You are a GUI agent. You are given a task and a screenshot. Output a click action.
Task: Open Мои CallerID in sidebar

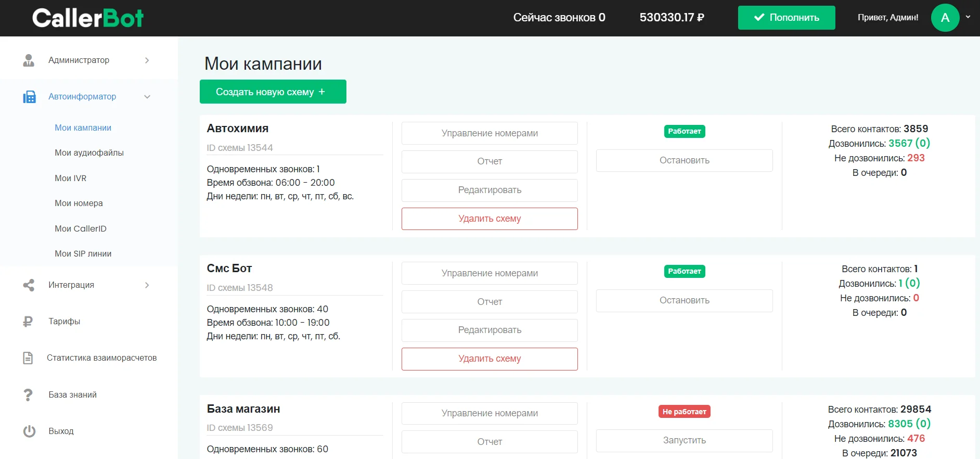pyautogui.click(x=81, y=228)
